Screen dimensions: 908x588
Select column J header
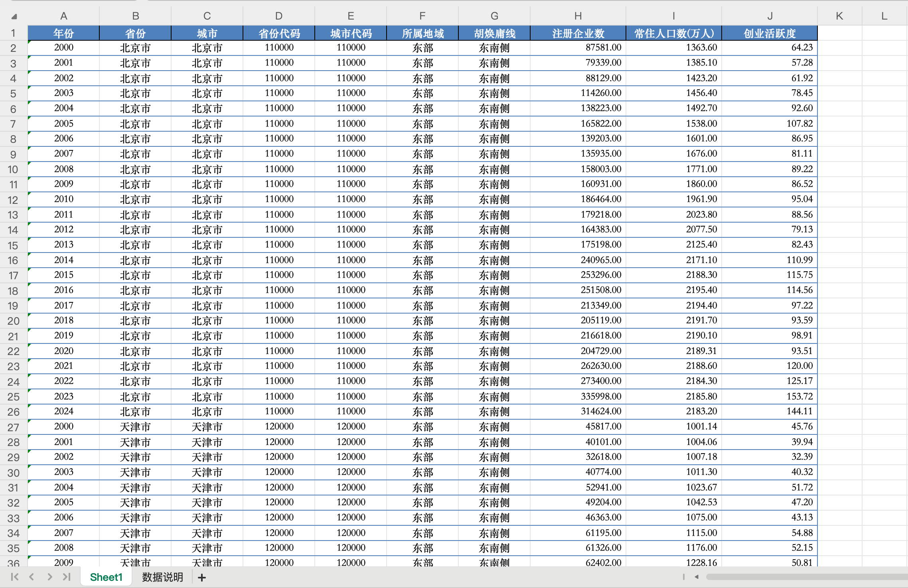[x=770, y=16]
